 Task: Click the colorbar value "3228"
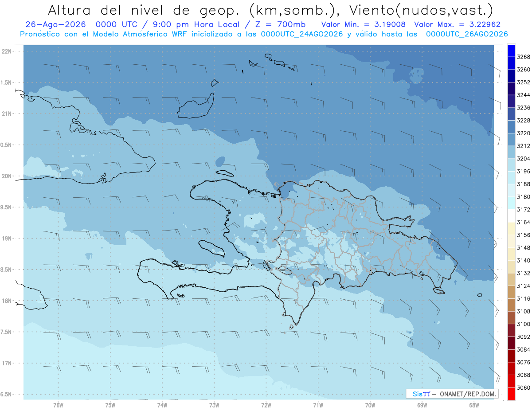[x=524, y=121]
